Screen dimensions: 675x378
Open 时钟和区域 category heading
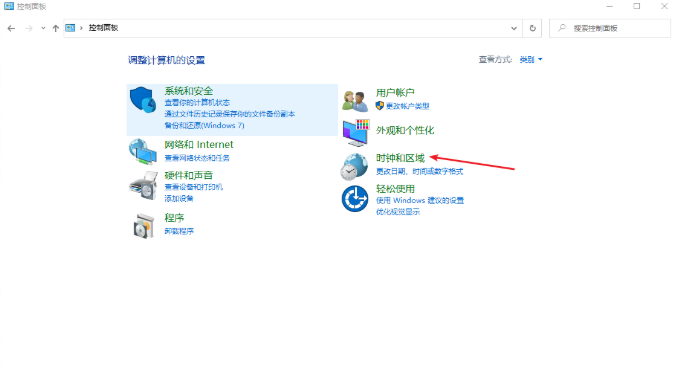[400, 158]
